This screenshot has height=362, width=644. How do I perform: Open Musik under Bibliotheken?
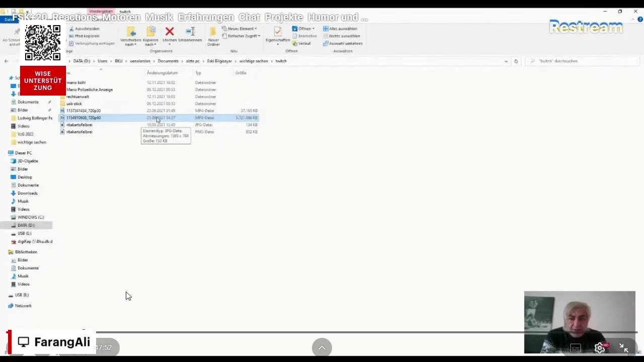(20, 276)
